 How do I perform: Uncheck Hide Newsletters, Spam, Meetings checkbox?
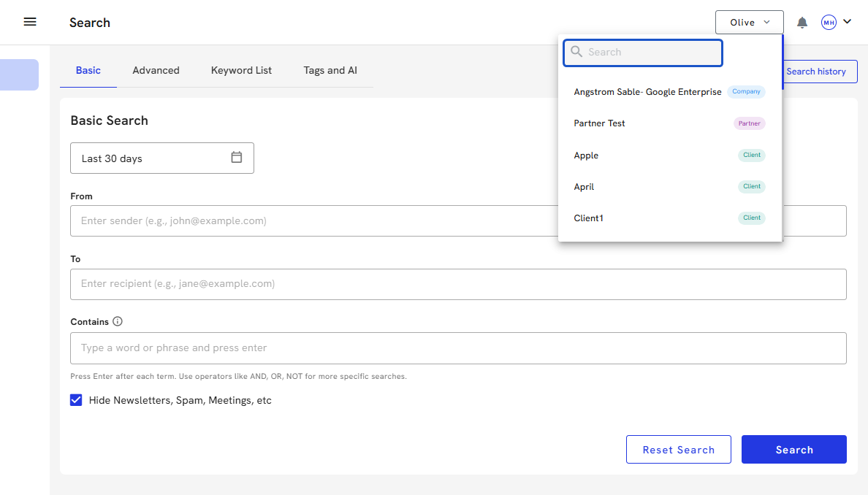76,400
